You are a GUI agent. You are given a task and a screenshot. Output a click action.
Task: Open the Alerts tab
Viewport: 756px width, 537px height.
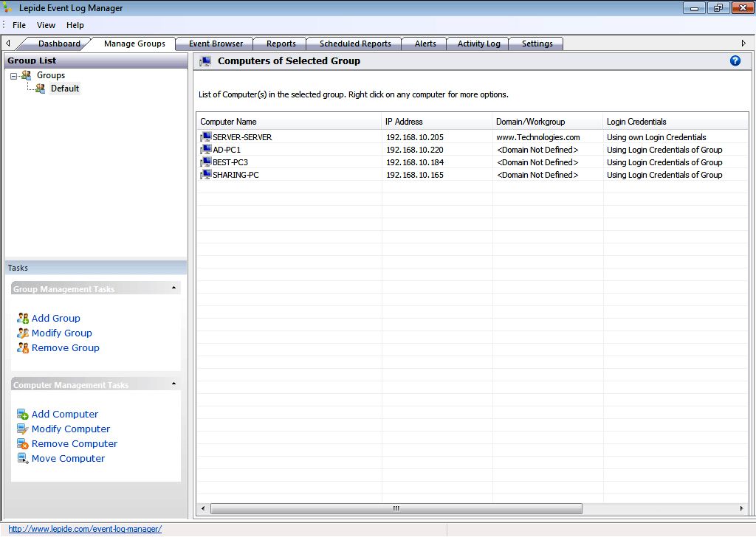point(425,44)
